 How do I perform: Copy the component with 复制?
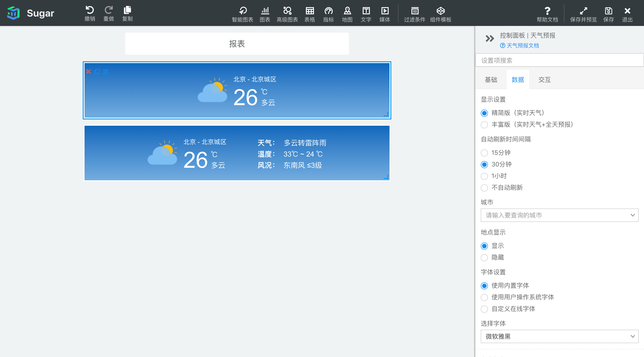127,14
